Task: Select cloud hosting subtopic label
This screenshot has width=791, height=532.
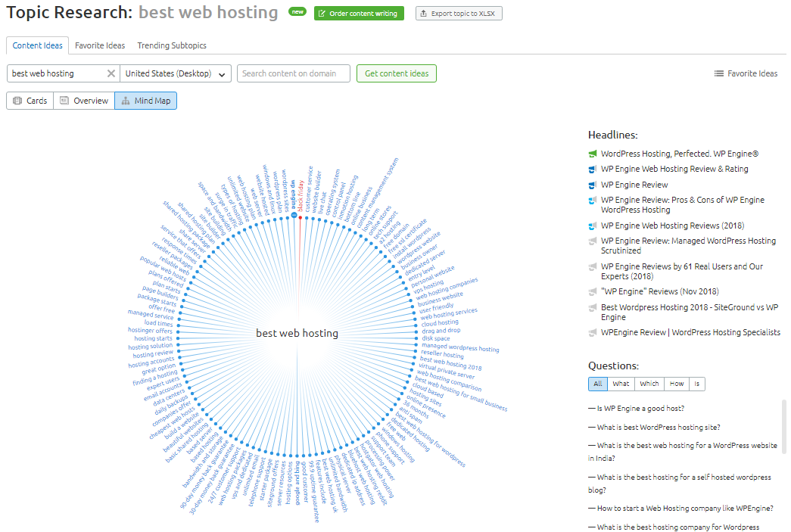Action: [440, 323]
